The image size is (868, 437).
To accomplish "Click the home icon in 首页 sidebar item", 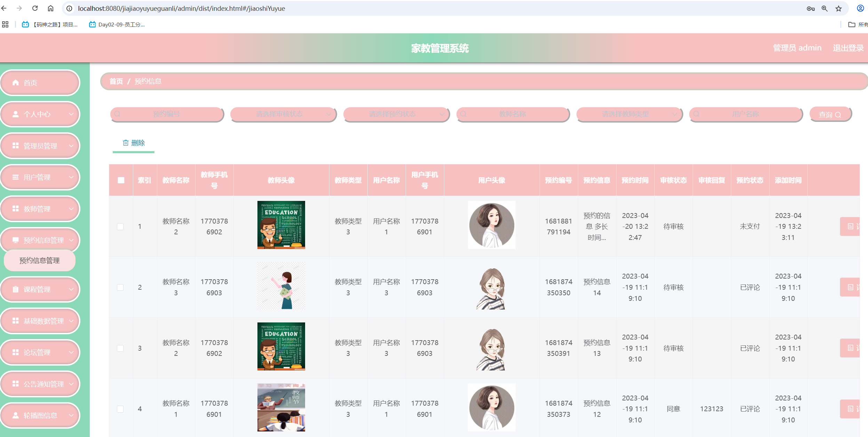I will coord(16,83).
